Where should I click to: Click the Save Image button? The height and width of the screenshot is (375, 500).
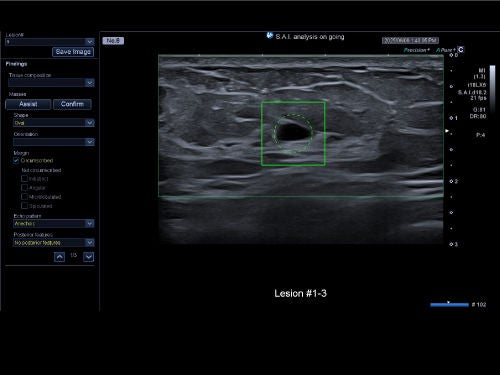pyautogui.click(x=73, y=52)
